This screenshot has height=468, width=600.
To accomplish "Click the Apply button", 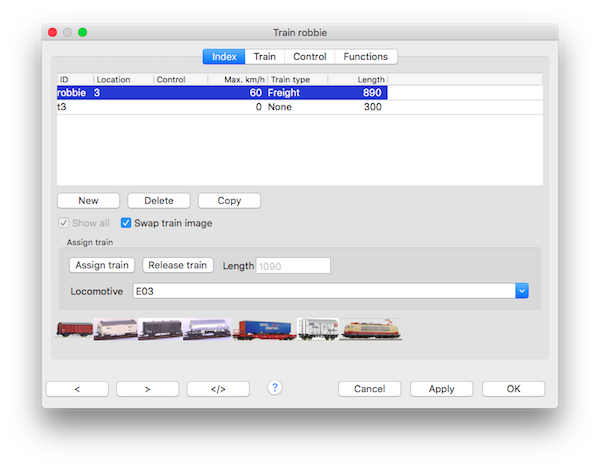I will coord(441,389).
